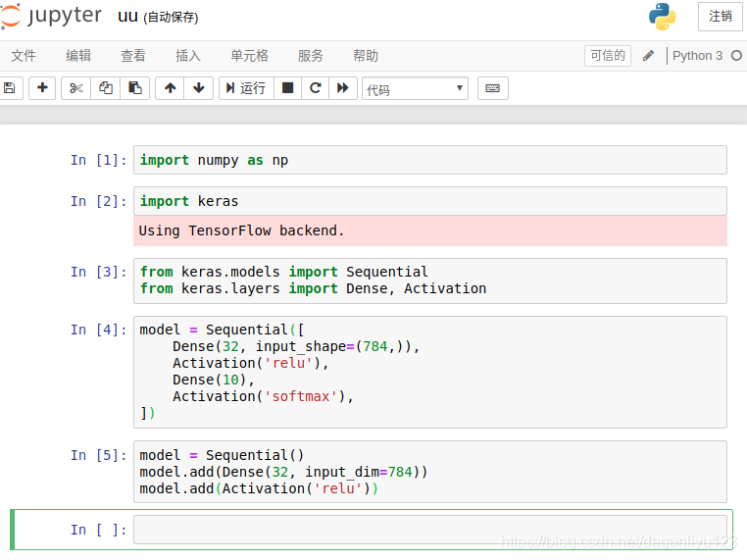Screen dimensions: 747x560
Task: Insert cell below with plus icon
Action: pyautogui.click(x=42, y=88)
